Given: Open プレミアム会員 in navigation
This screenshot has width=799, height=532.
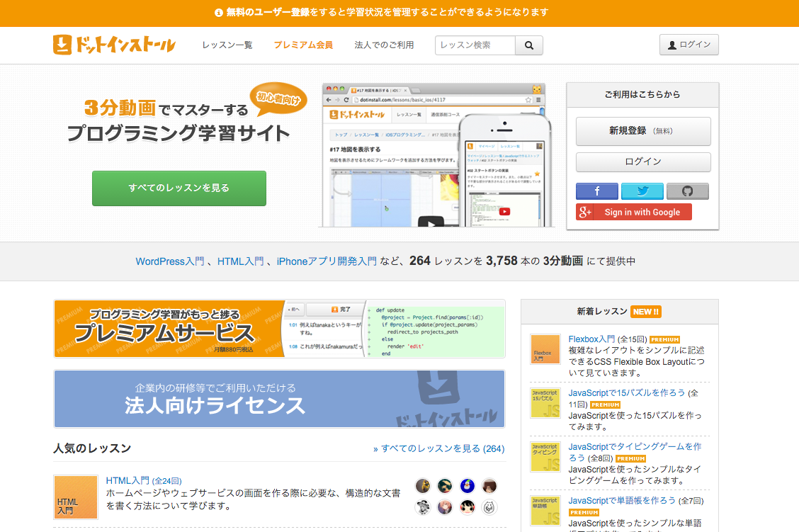Looking at the screenshot, I should tap(303, 45).
